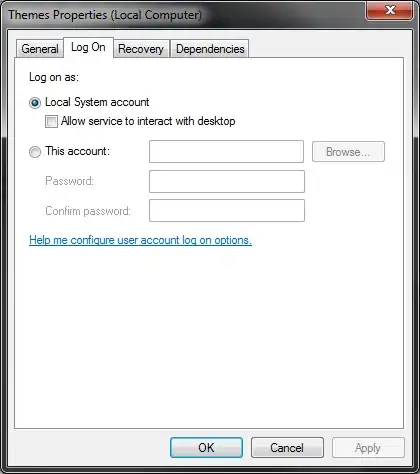The height and width of the screenshot is (474, 420).
Task: Open Help me configure user account link
Action: pos(140,240)
